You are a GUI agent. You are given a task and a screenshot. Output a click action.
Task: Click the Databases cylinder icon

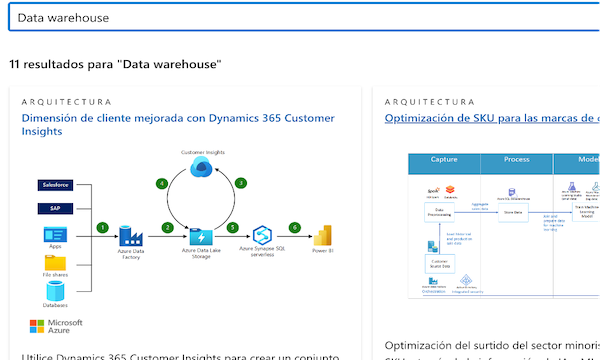pos(55,291)
